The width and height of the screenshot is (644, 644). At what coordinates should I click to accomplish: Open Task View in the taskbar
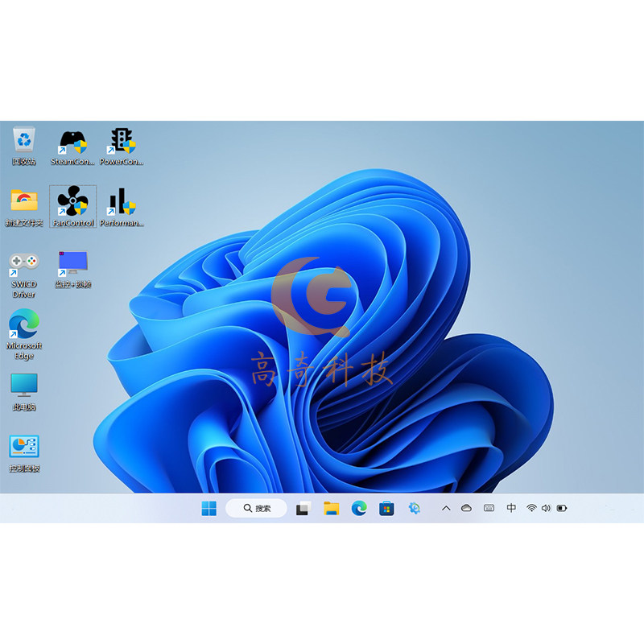click(x=303, y=509)
